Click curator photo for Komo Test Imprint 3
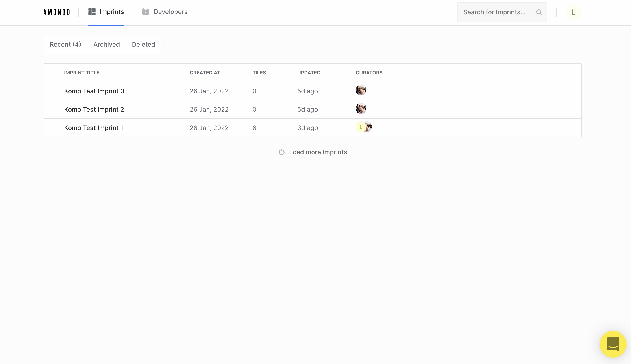 click(361, 91)
